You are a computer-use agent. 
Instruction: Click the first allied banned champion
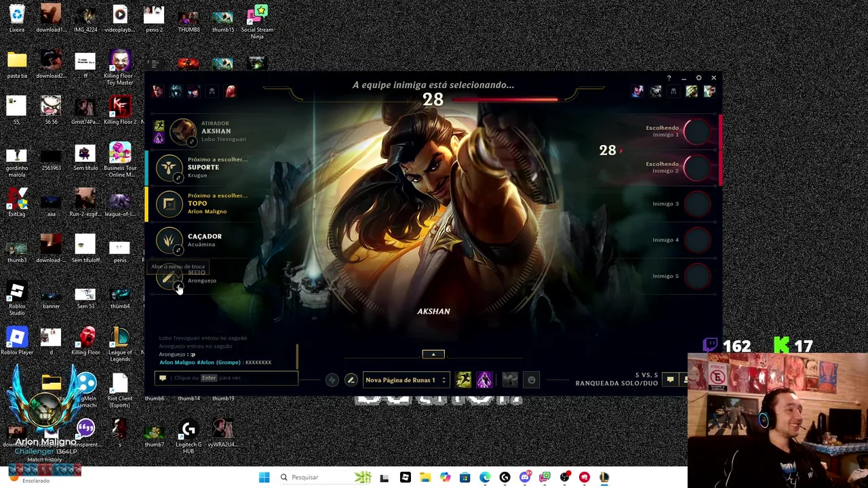tap(158, 91)
